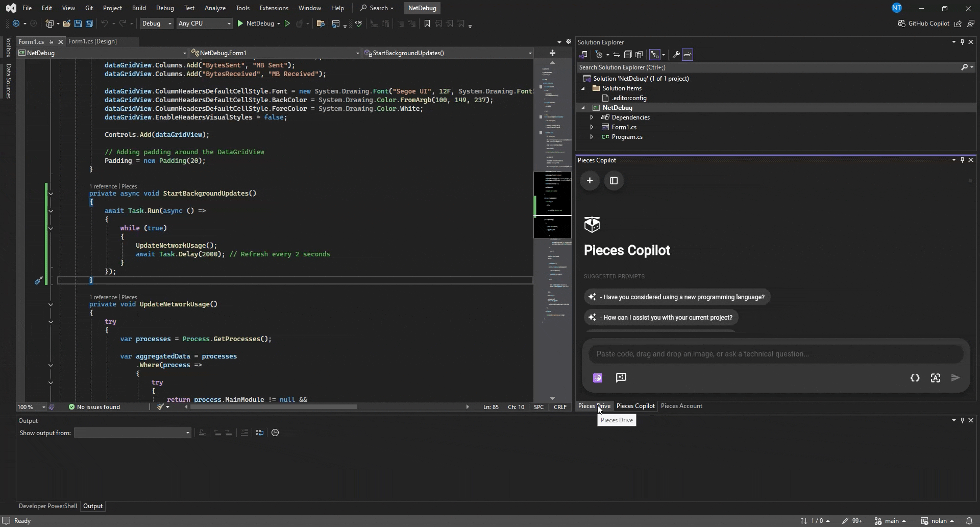Save all files with the double-disk icon
This screenshot has width=980, height=527.
tap(89, 23)
